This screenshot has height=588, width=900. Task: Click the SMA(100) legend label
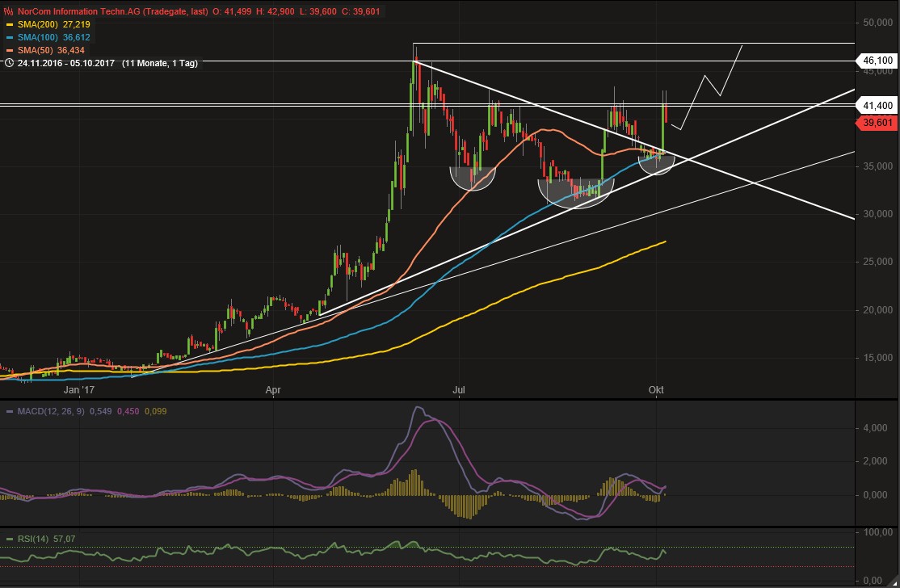click(x=37, y=37)
